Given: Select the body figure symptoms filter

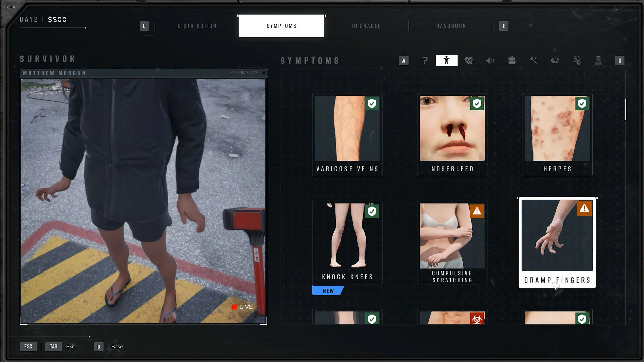Looking at the screenshot, I should point(446,61).
